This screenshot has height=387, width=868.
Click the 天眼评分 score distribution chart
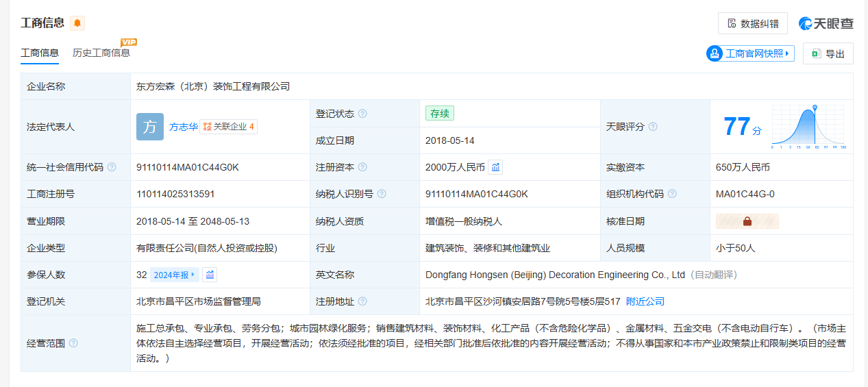click(809, 127)
